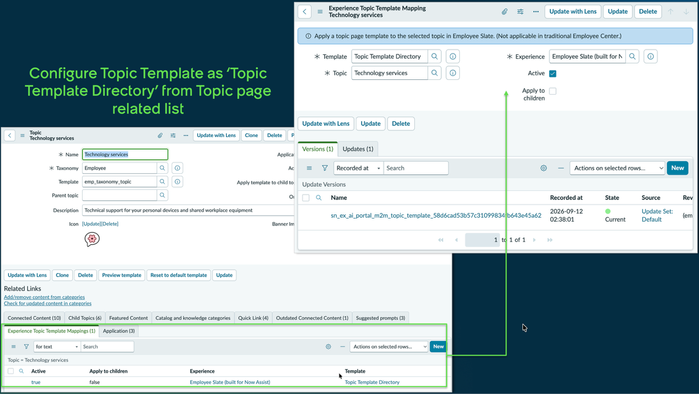This screenshot has height=394, width=699.
Task: Click Delete button in mapping form header
Action: pos(648,12)
